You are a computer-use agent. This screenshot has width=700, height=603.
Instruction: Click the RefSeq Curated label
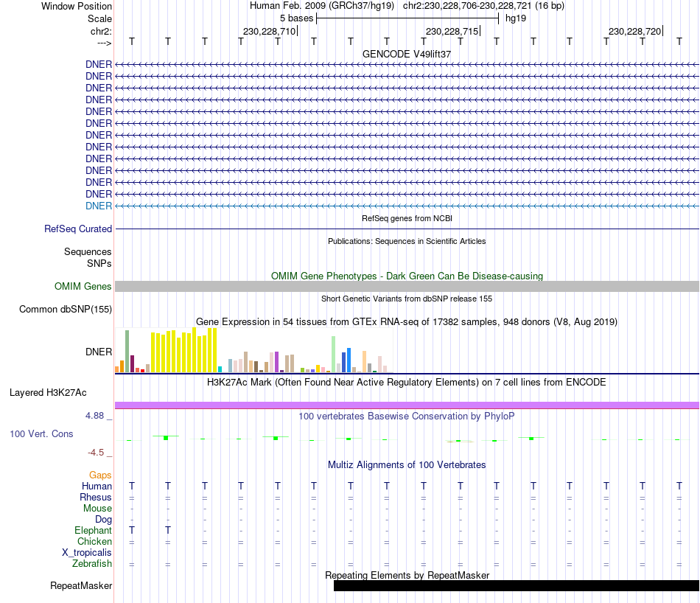click(78, 229)
